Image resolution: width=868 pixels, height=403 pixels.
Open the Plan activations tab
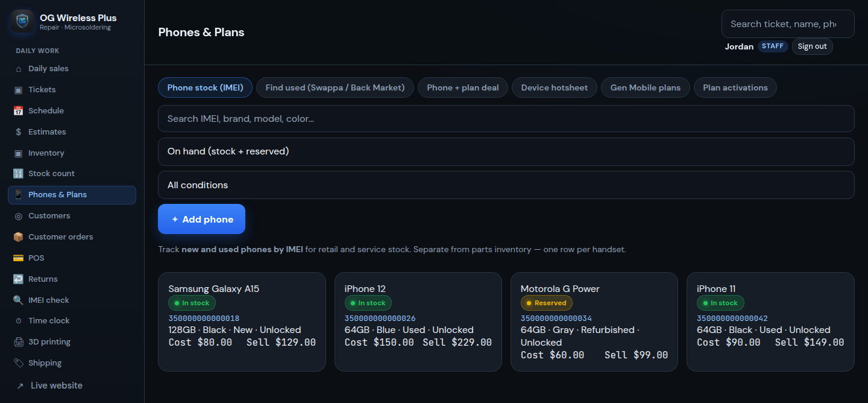tap(735, 87)
